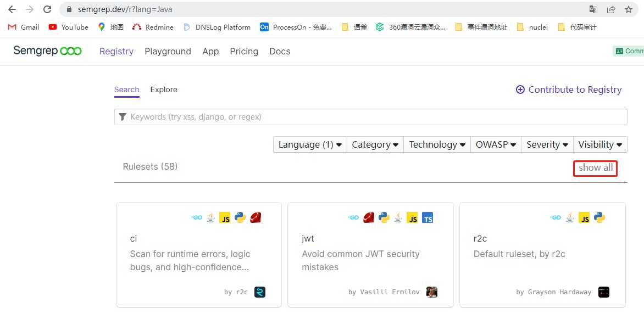Viewport: 644px width, 319px height.
Task: Expand the OWASP filter dropdown
Action: (496, 144)
